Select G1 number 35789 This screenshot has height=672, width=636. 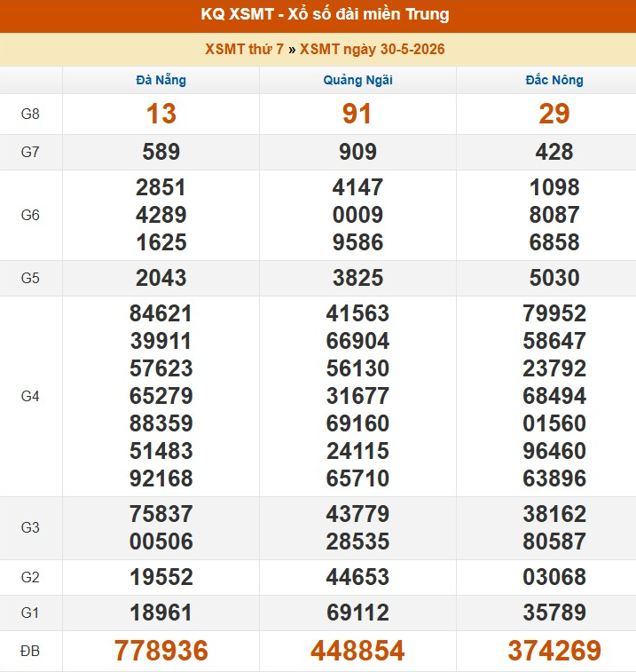click(554, 613)
